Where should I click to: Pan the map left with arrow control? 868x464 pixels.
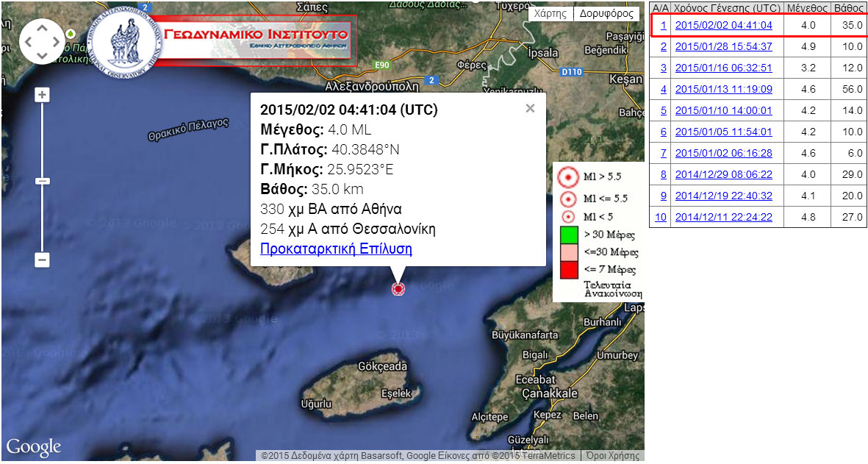coord(29,42)
